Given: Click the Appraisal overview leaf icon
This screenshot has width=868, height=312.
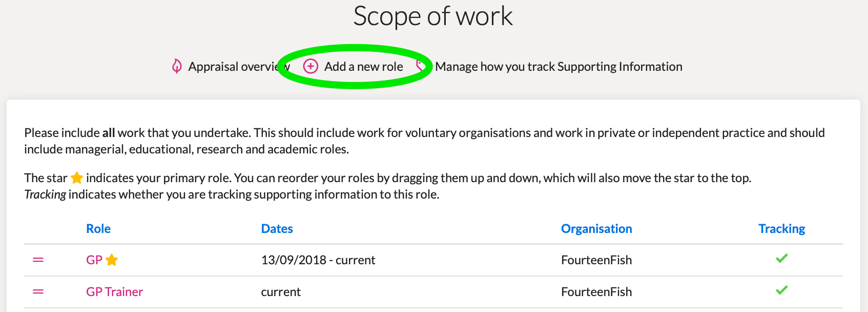Looking at the screenshot, I should (177, 66).
